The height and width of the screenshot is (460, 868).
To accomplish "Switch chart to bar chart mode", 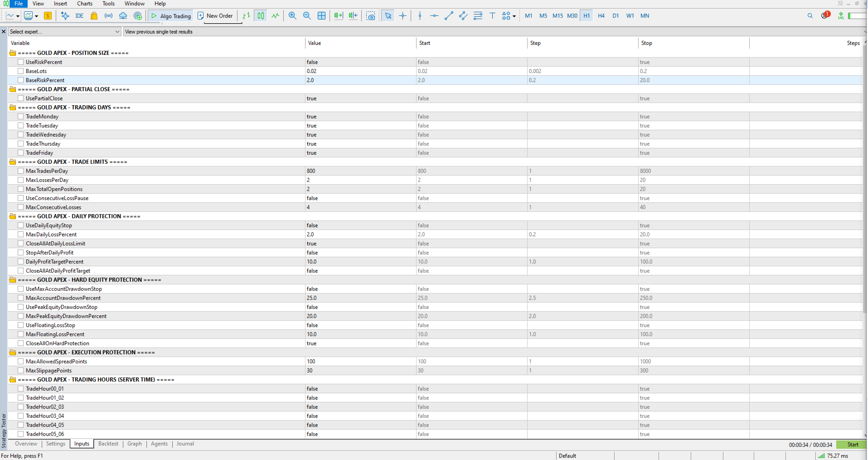I will pyautogui.click(x=246, y=16).
